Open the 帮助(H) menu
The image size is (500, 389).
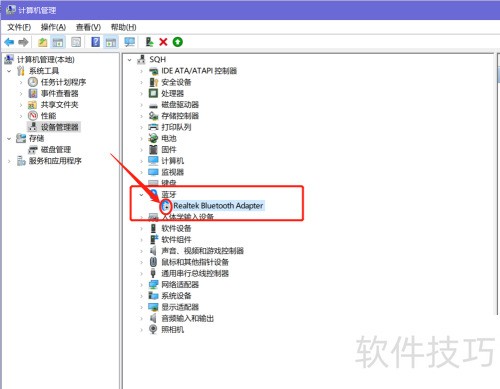coord(123,27)
